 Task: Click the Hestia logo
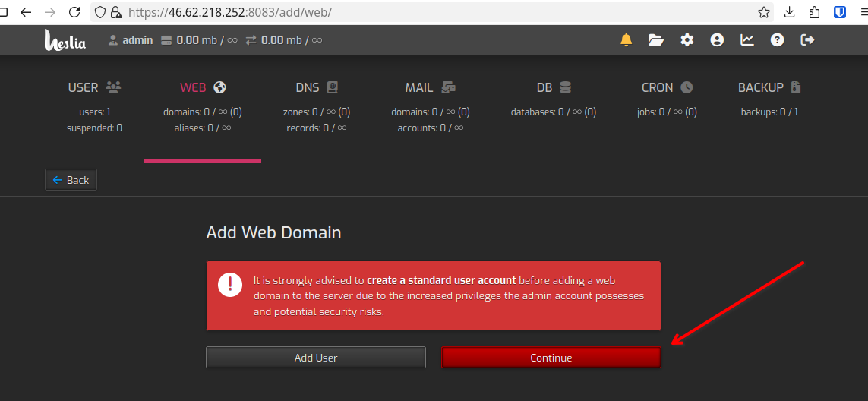[x=65, y=40]
